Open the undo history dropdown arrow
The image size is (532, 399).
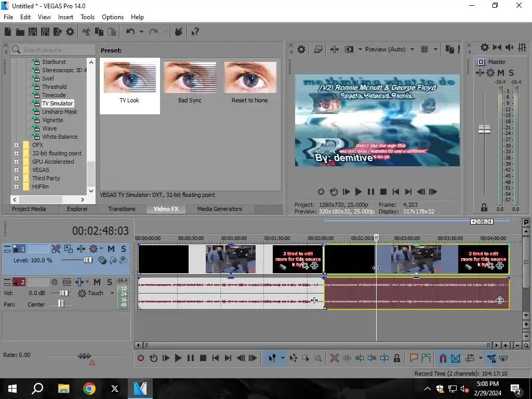pos(141,32)
